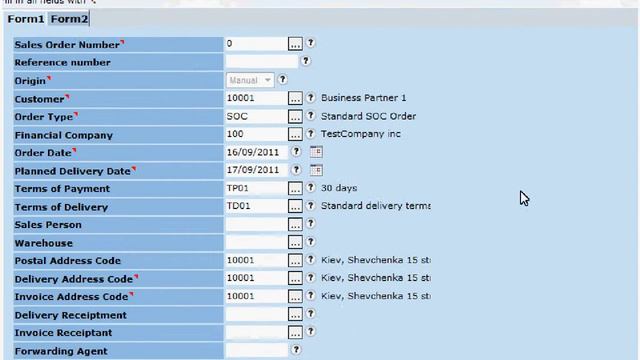Screen dimensions: 640x360
Task: Open lookup for Terms of Payment
Action: coord(295,188)
